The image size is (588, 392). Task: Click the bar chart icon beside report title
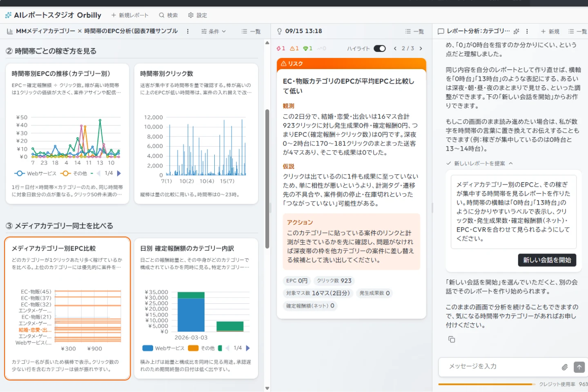point(10,31)
